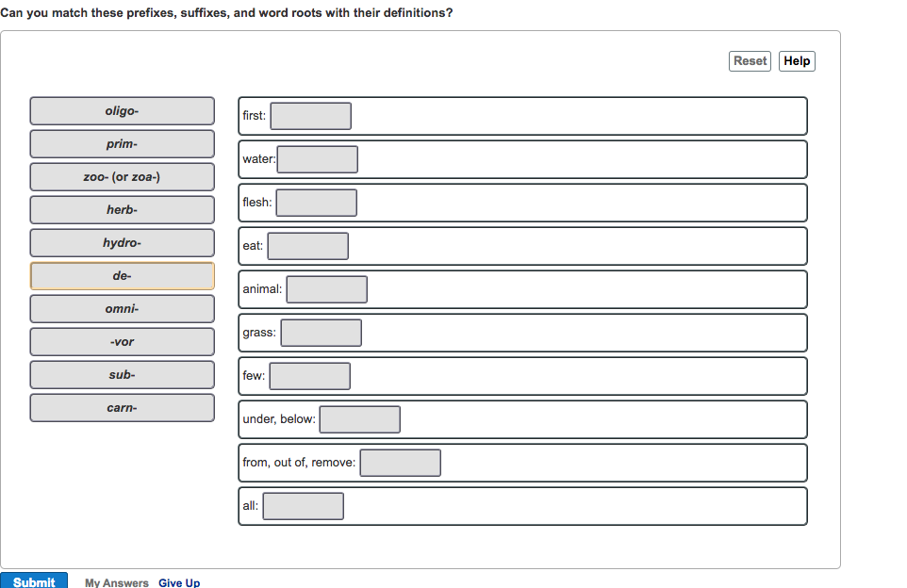907x588 pixels.
Task: Click the Give Up link
Action: (x=178, y=582)
